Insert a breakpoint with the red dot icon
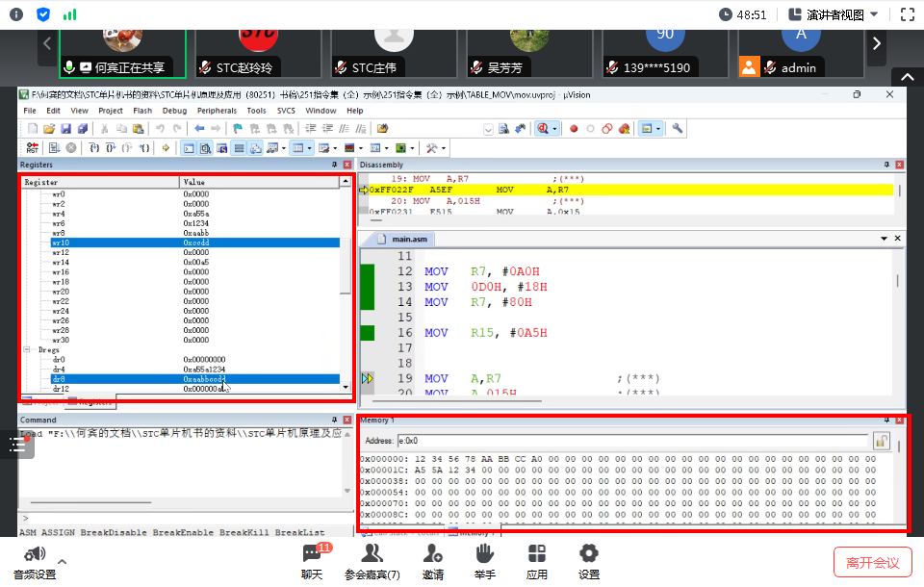924x587 pixels. [x=574, y=129]
